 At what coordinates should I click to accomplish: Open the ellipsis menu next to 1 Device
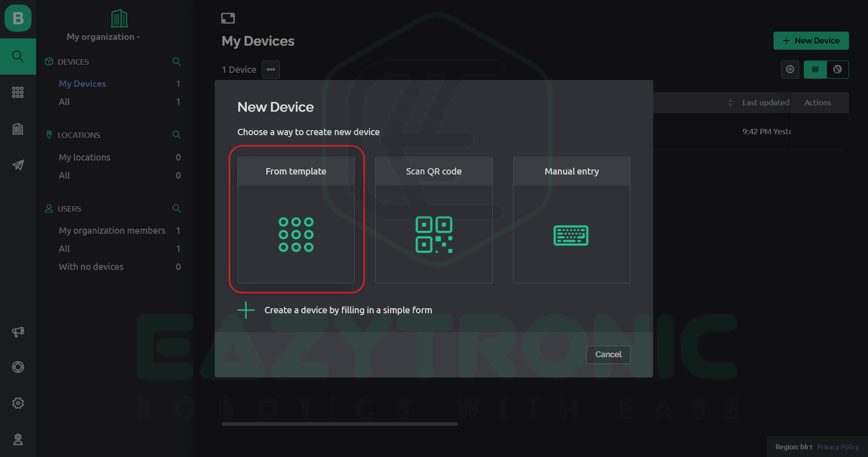click(x=270, y=70)
